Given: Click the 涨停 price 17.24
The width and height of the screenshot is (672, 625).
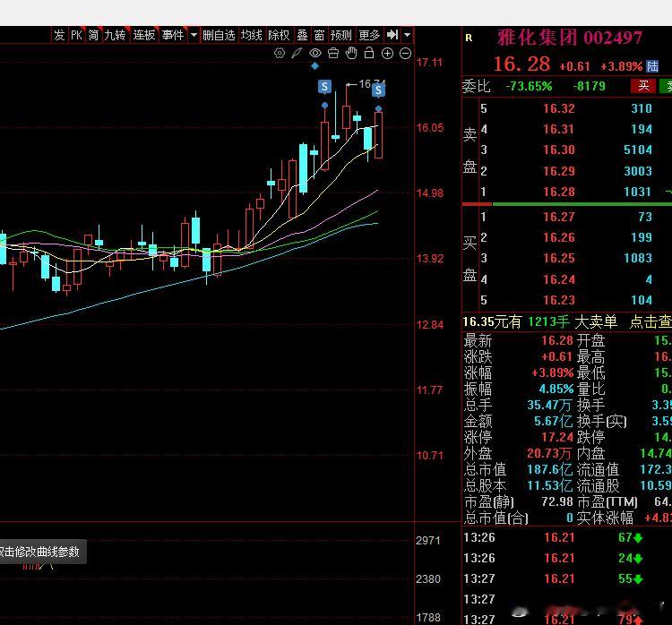Looking at the screenshot, I should [557, 437].
